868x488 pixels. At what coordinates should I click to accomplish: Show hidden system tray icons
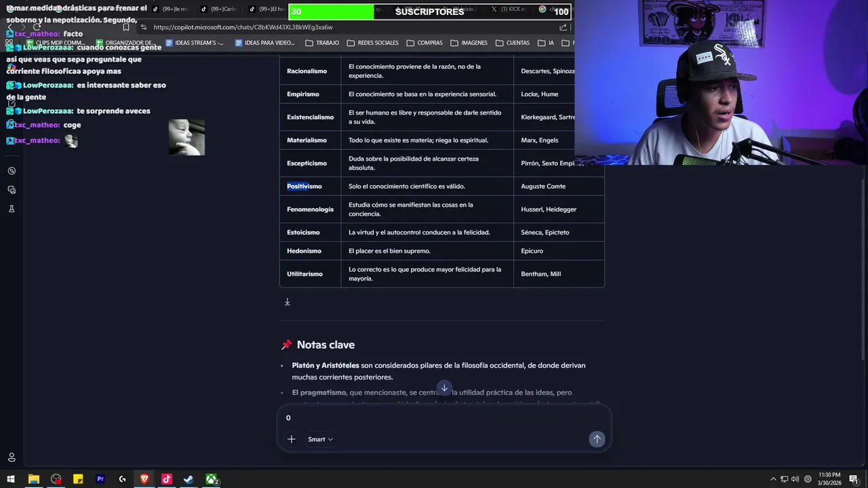point(773,479)
